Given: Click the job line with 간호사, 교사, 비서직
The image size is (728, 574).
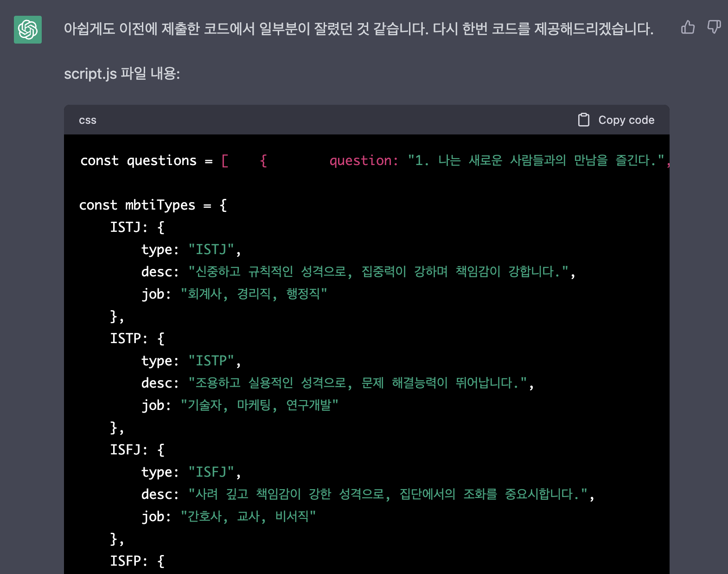Looking at the screenshot, I should (x=229, y=517).
